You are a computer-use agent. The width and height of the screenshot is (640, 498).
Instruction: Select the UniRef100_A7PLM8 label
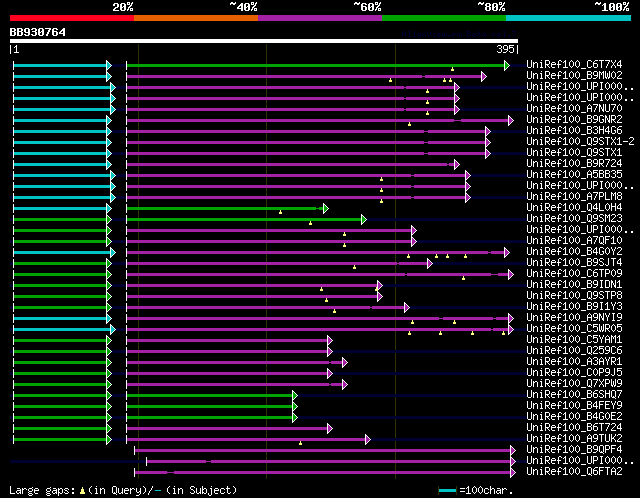pyautogui.click(x=574, y=196)
